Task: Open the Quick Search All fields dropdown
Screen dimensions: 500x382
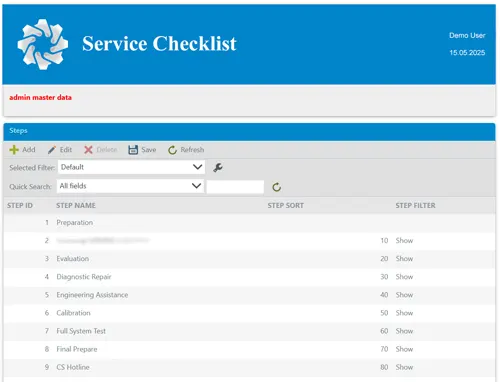Action: click(x=130, y=186)
